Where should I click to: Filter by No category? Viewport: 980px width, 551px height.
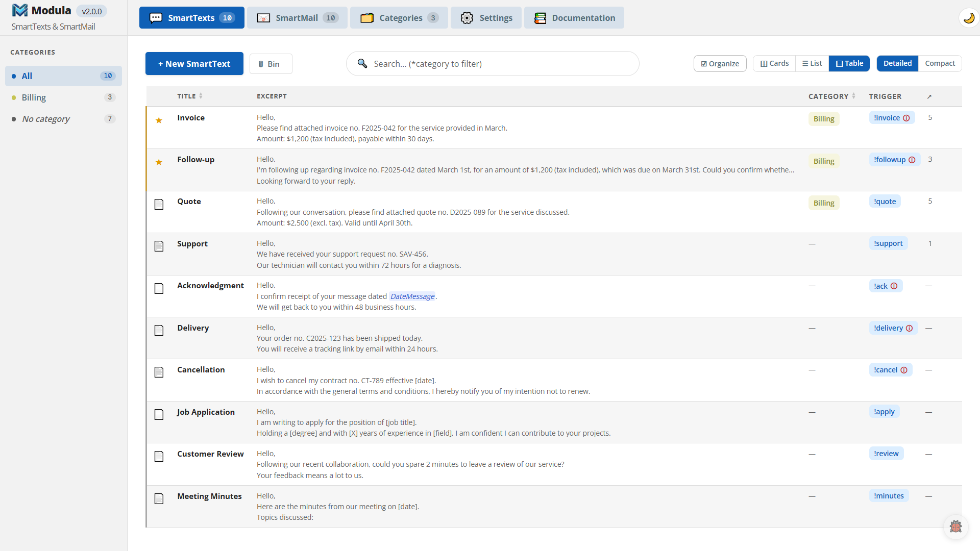[x=63, y=119]
